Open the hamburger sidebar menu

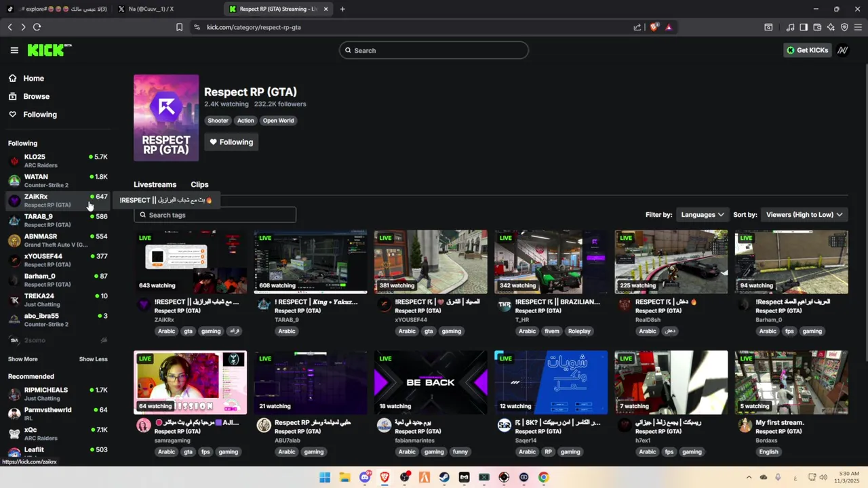pos(14,50)
